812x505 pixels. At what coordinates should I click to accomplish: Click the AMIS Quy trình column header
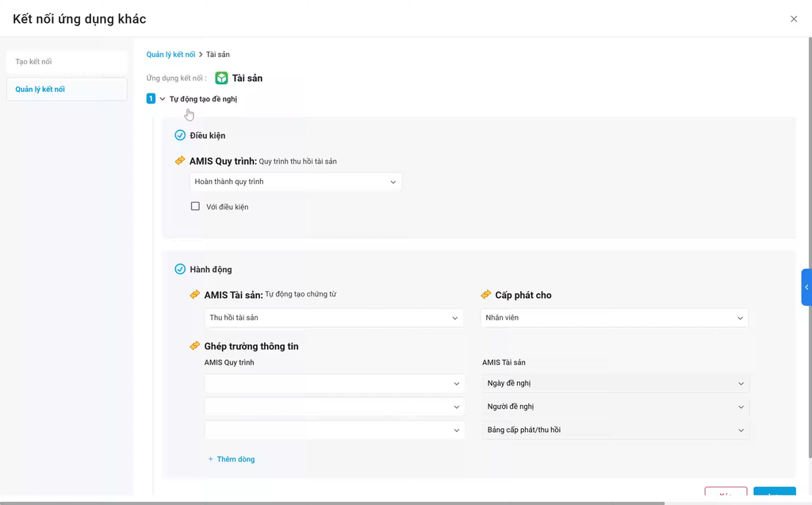229,362
